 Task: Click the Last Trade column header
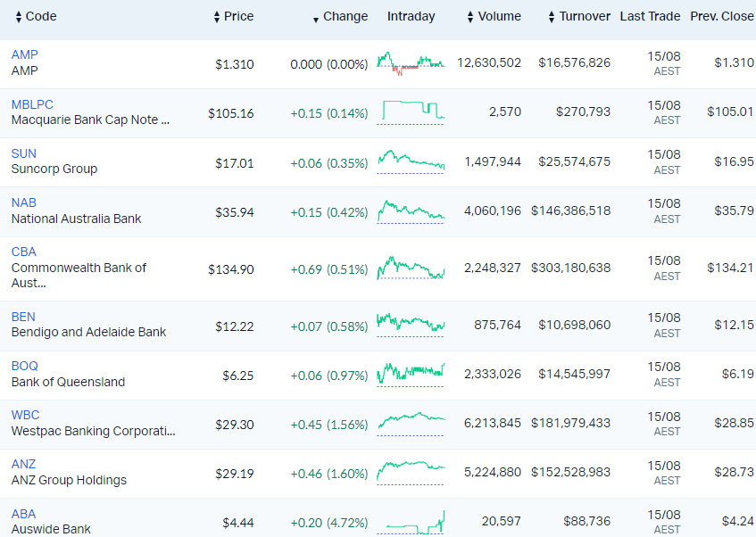[650, 16]
